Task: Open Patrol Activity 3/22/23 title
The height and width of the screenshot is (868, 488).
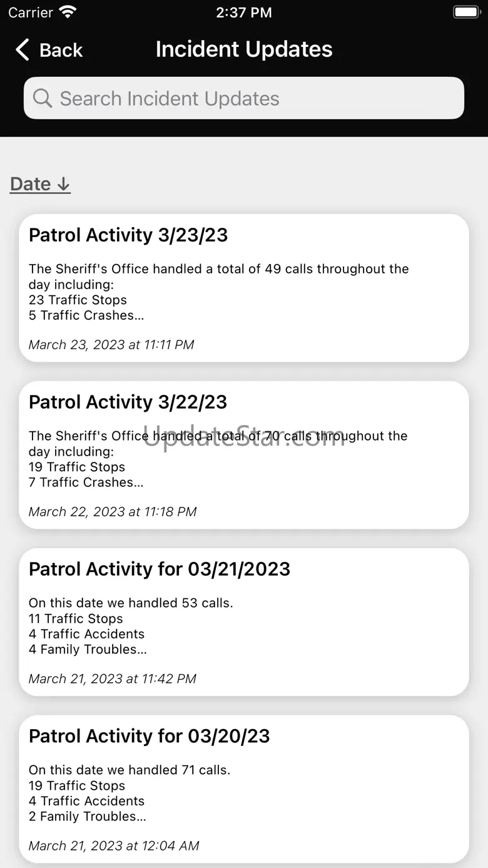Action: tap(128, 402)
